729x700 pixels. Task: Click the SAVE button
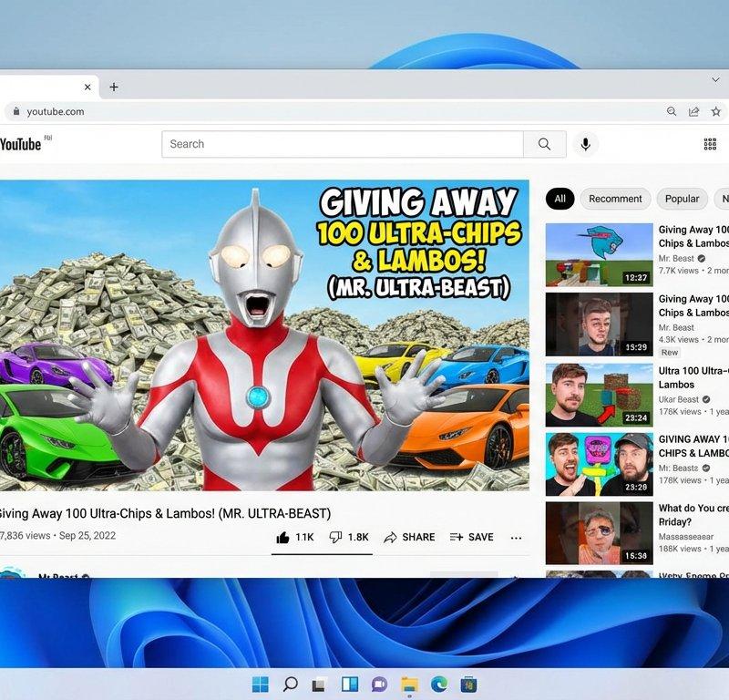pyautogui.click(x=471, y=537)
